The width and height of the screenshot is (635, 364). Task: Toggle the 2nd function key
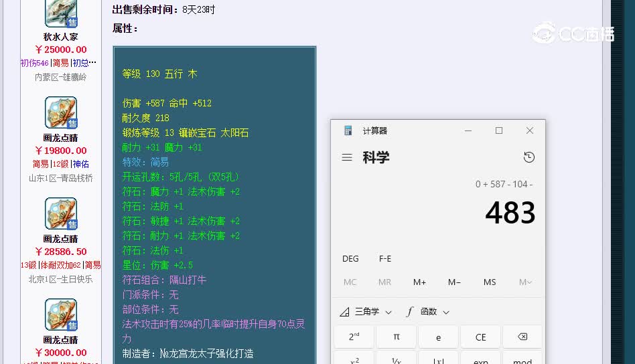point(354,337)
